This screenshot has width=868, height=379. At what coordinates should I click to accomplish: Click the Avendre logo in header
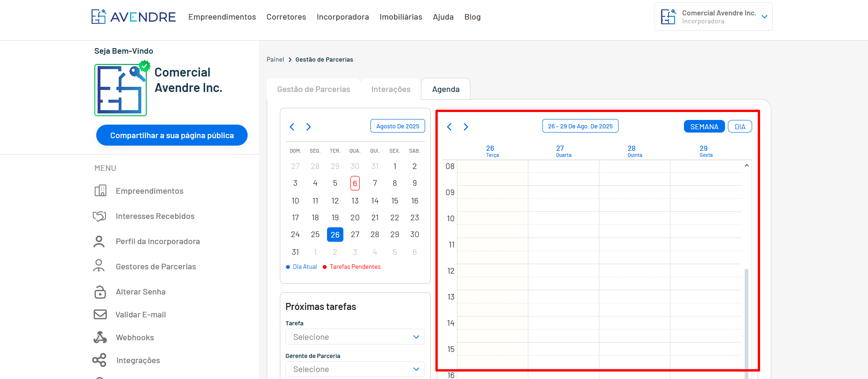pos(134,17)
